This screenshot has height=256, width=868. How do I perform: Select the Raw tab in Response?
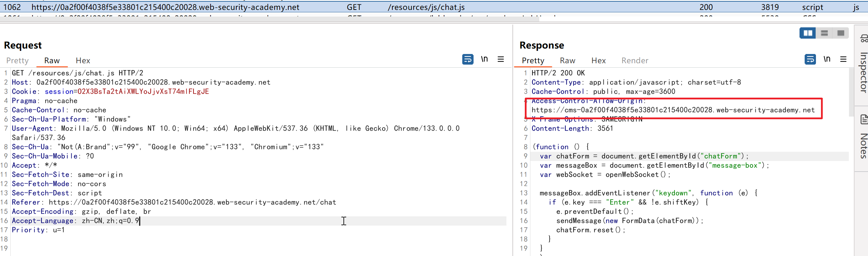tap(567, 60)
